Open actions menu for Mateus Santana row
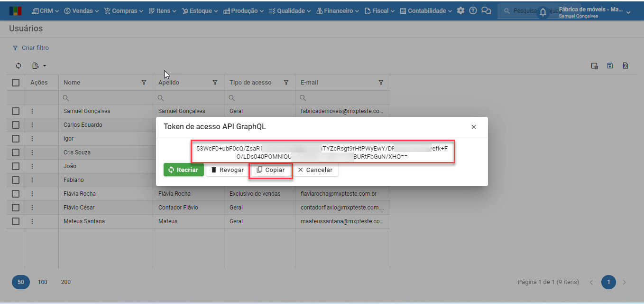 pos(32,221)
